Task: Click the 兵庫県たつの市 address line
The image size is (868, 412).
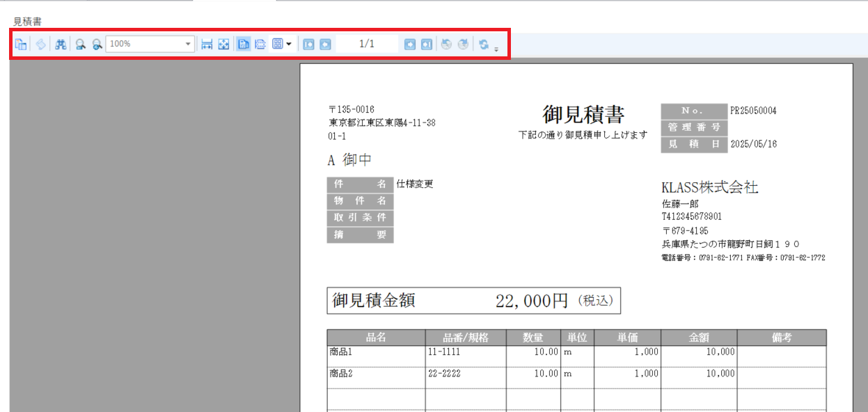Action: pyautogui.click(x=731, y=244)
